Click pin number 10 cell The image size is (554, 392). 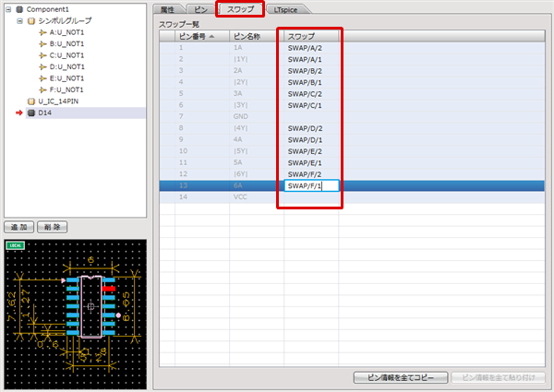pyautogui.click(x=202, y=151)
